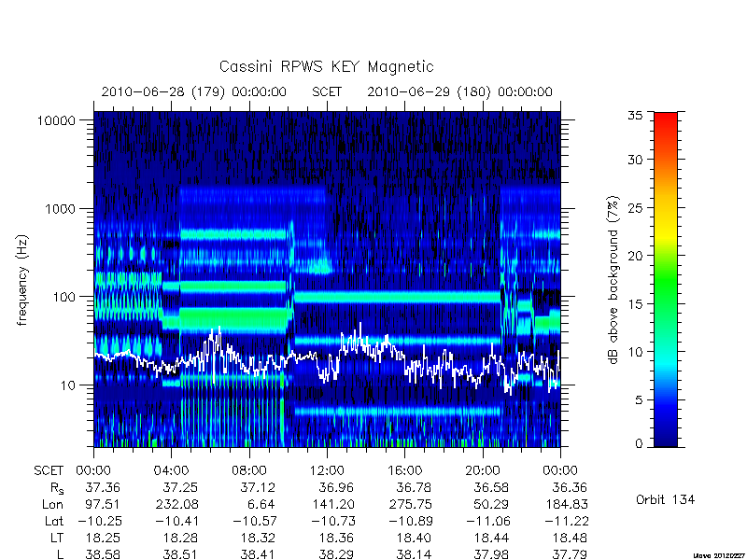
Task: Click the green middle of the color bar
Action: pos(666,280)
